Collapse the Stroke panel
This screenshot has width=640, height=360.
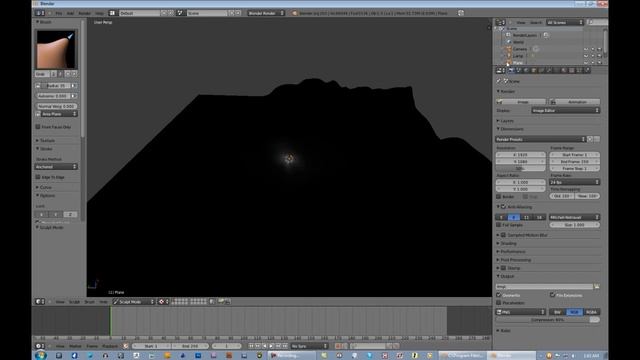pyautogui.click(x=44, y=149)
